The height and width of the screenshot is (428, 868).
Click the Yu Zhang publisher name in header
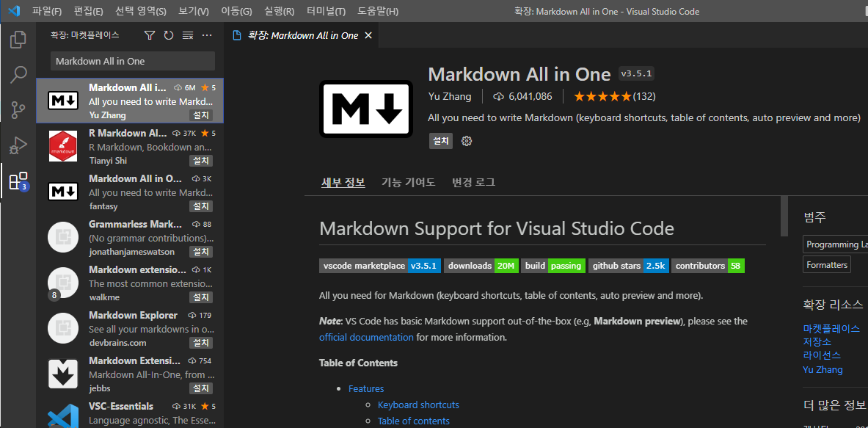click(450, 96)
